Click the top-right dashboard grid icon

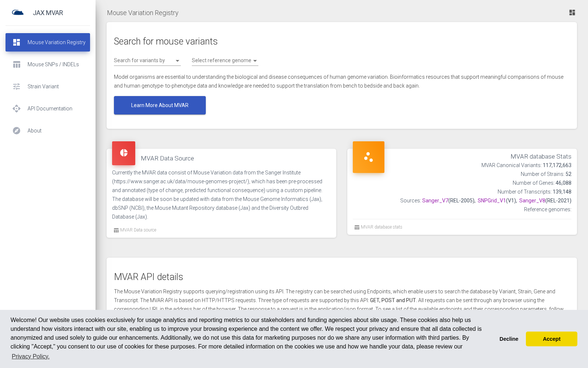coord(572,13)
